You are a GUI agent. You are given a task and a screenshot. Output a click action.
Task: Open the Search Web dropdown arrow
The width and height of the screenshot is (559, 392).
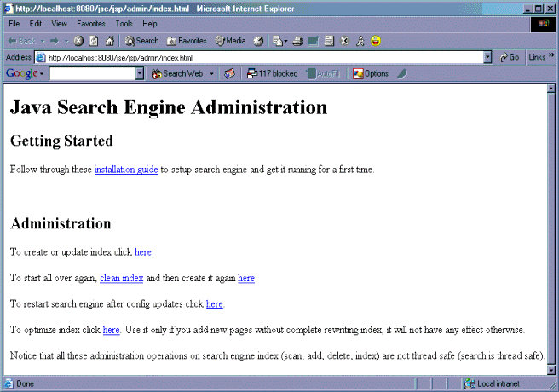click(x=212, y=74)
